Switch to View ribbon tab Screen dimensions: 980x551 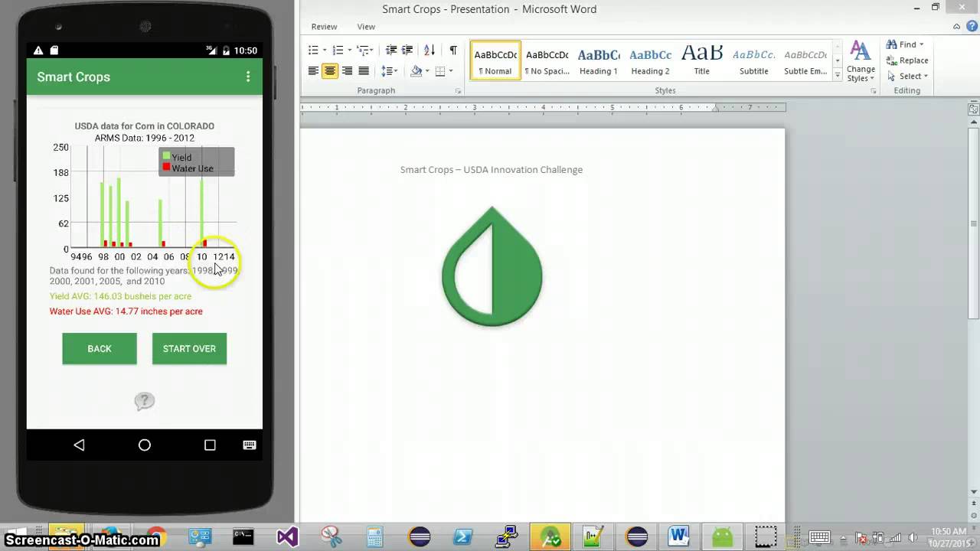pyautogui.click(x=366, y=27)
